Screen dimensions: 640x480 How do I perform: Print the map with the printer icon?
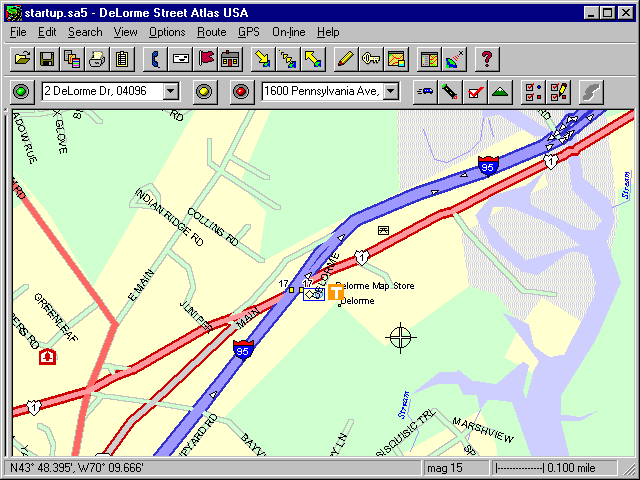pyautogui.click(x=97, y=60)
